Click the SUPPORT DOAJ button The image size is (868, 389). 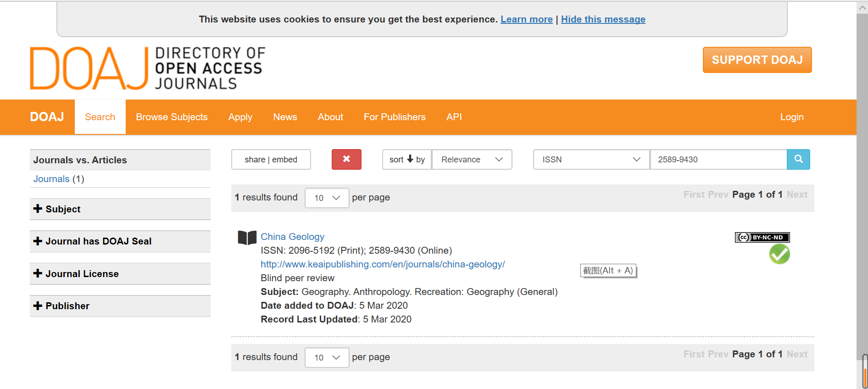click(x=757, y=60)
